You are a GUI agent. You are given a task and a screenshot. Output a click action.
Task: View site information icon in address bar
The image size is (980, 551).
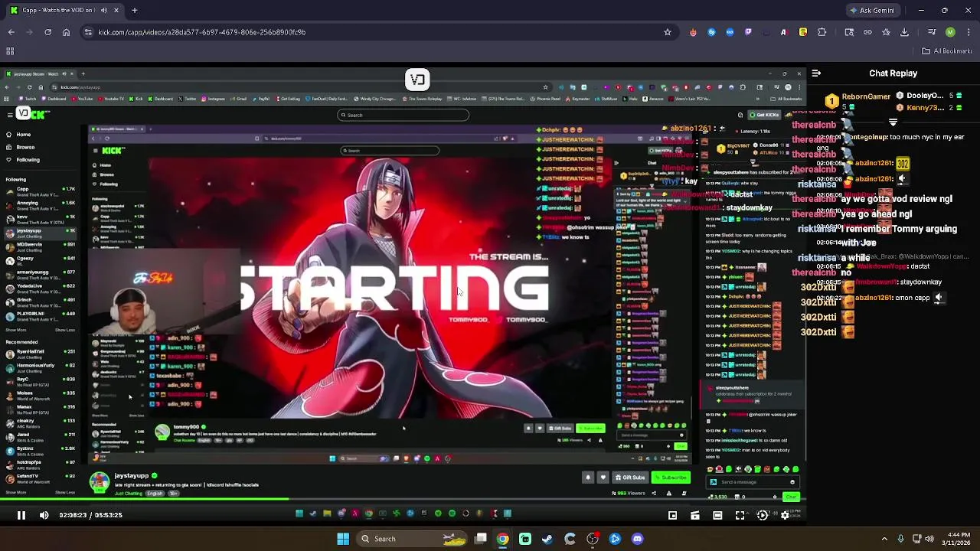(x=88, y=32)
